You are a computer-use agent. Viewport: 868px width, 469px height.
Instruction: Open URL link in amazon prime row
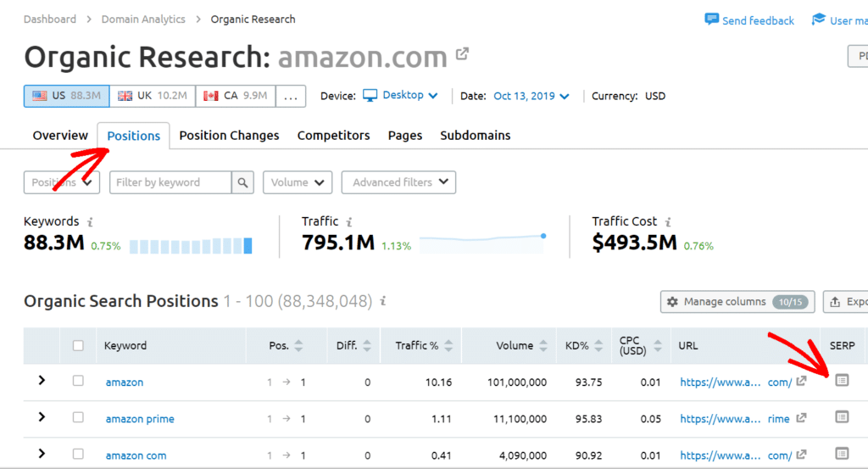pos(735,419)
